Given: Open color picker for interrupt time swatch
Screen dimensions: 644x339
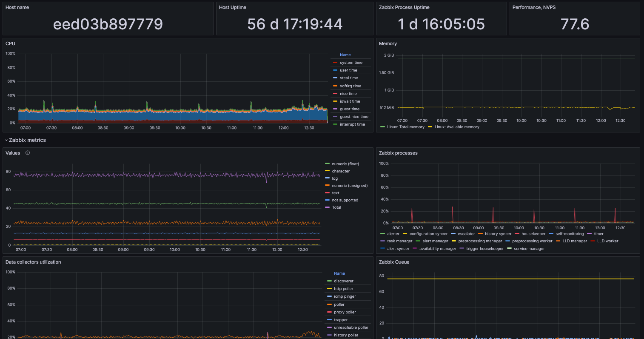Looking at the screenshot, I should coord(335,124).
